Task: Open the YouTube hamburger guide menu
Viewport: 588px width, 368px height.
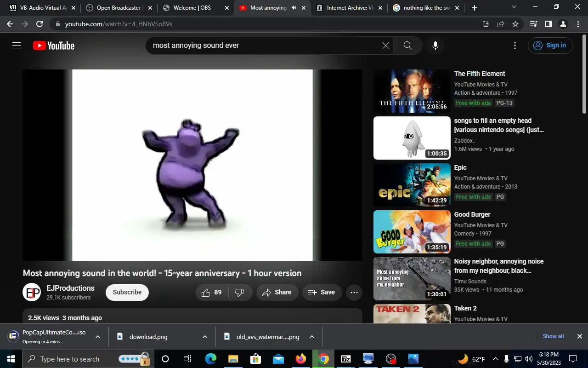Action: pyautogui.click(x=17, y=46)
